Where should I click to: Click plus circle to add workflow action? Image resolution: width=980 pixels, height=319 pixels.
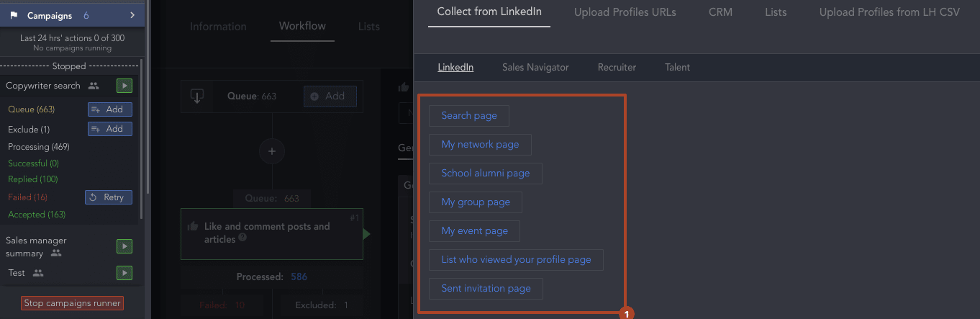(x=272, y=151)
